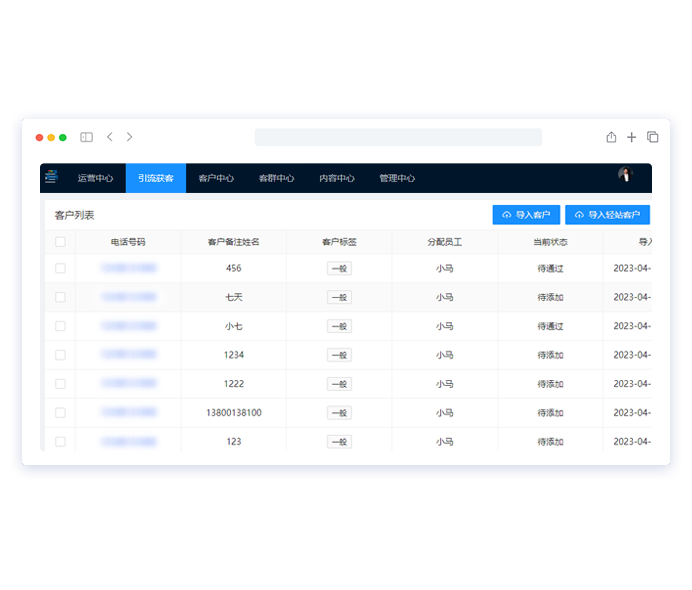Click 待添加 status in row 13800138100

[550, 413]
